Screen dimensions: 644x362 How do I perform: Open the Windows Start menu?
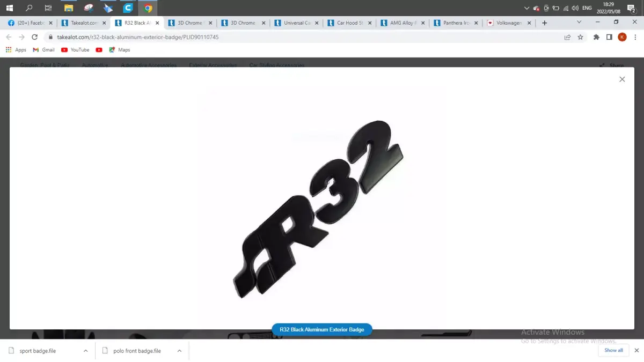pyautogui.click(x=9, y=8)
